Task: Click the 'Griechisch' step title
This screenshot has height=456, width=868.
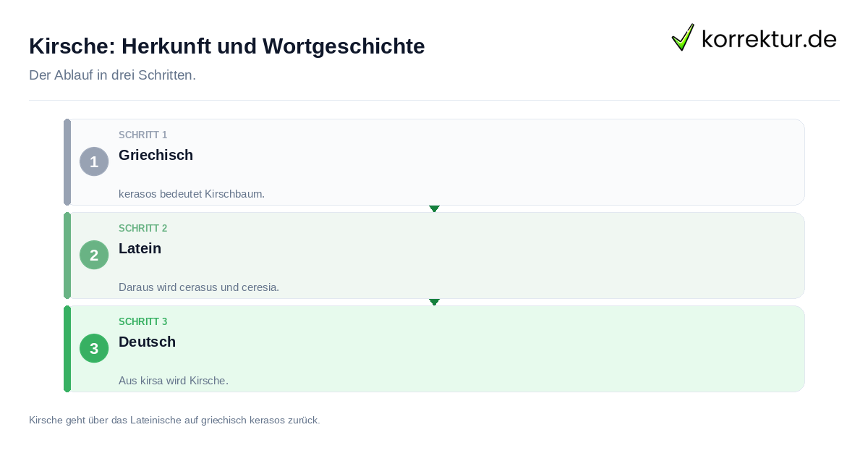Action: coord(156,155)
